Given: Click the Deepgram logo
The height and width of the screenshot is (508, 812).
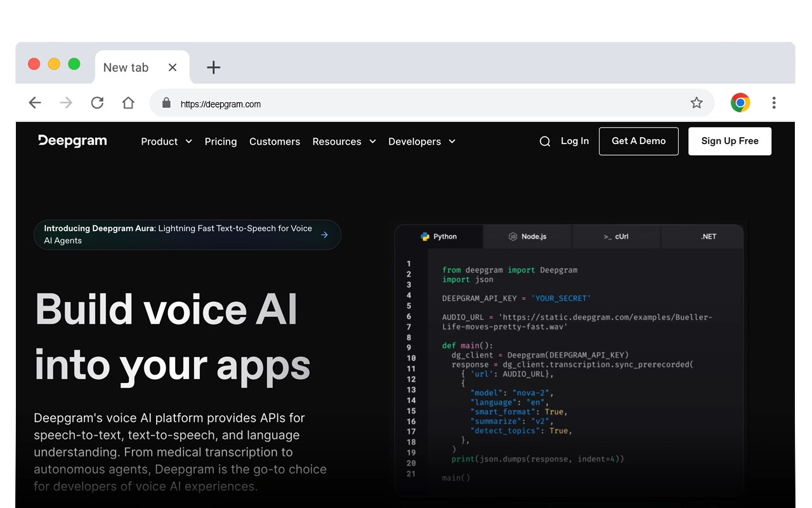Looking at the screenshot, I should point(72,141).
